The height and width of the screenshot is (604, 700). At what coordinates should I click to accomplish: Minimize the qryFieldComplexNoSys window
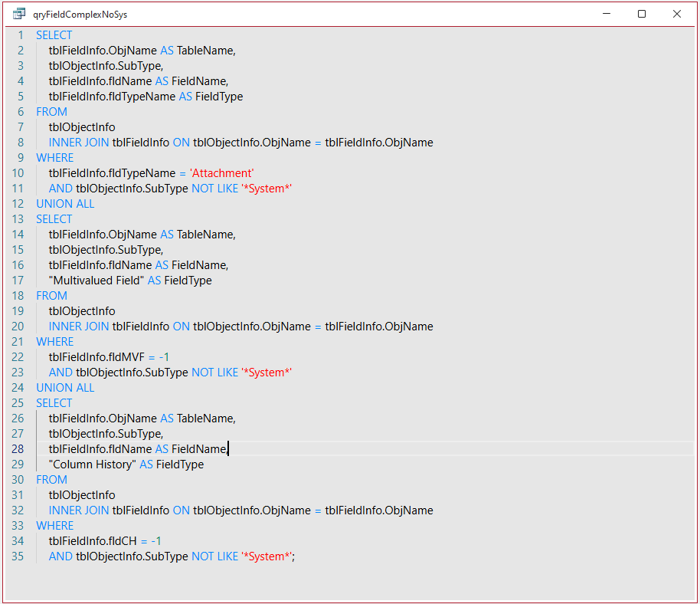tap(607, 14)
